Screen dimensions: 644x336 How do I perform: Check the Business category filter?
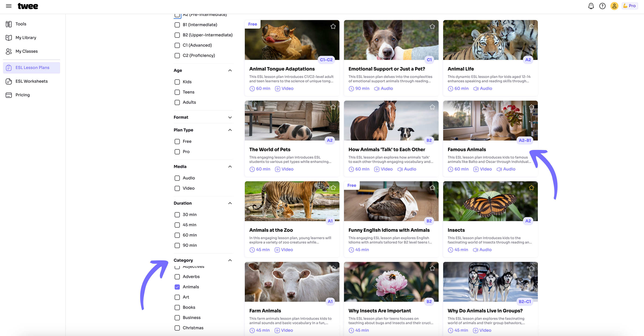177,317
